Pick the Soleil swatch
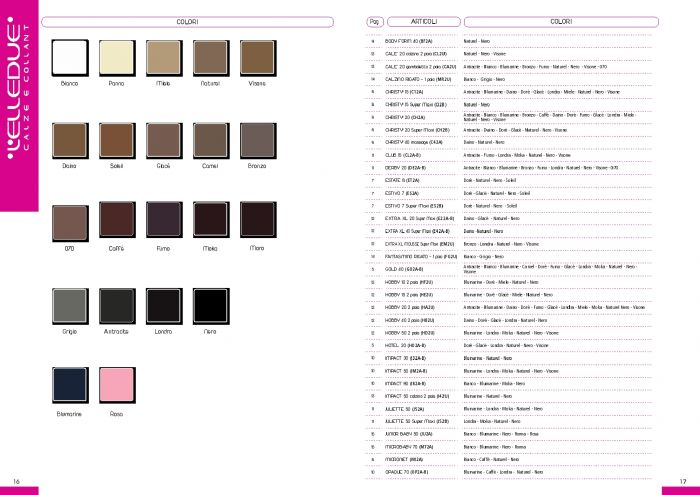The image size is (700, 495). 117,141
